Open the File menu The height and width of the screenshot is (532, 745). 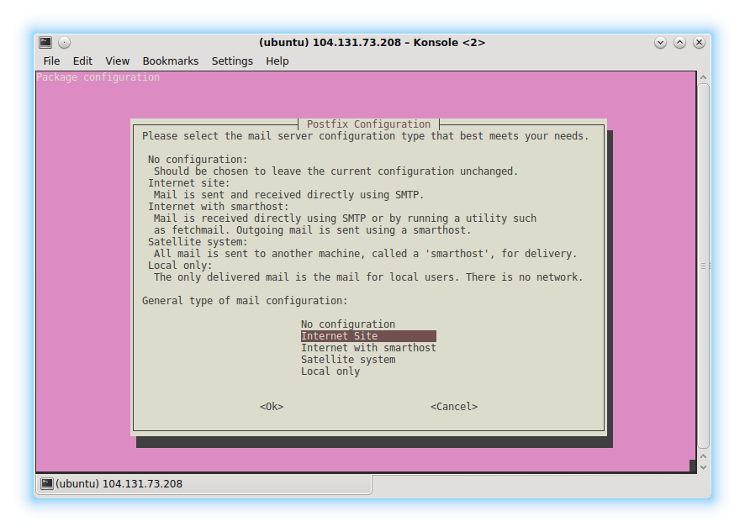51,61
